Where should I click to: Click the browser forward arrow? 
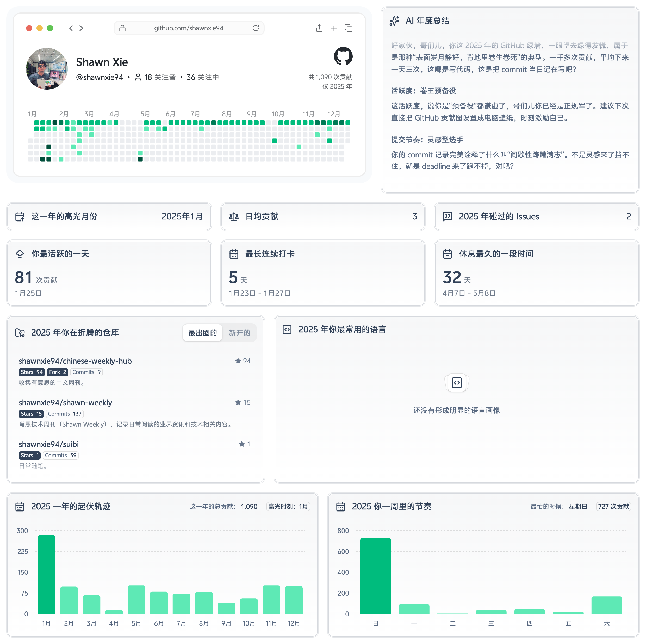pos(81,28)
